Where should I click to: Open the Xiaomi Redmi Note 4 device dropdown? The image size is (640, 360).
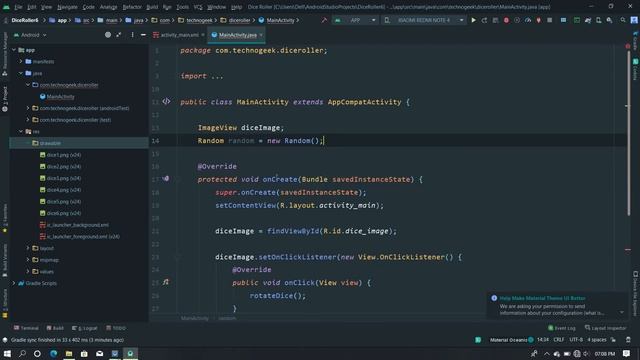(x=424, y=20)
